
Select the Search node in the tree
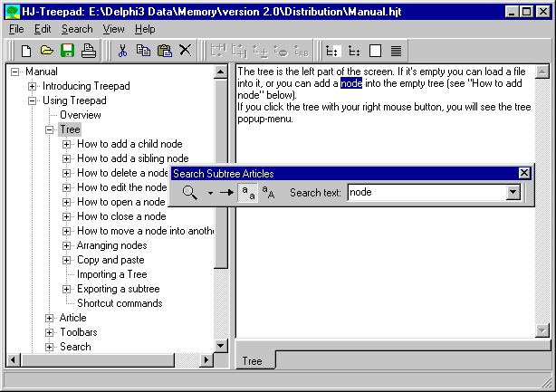tap(75, 347)
